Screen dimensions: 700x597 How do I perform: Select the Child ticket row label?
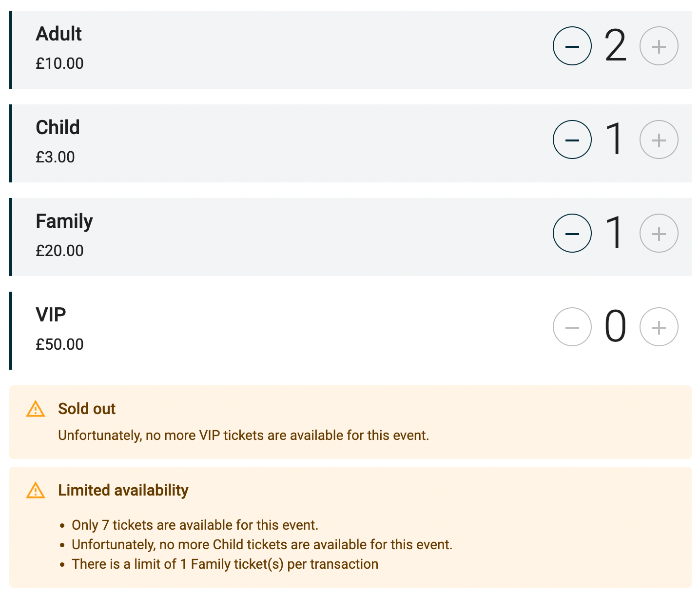coord(58,128)
